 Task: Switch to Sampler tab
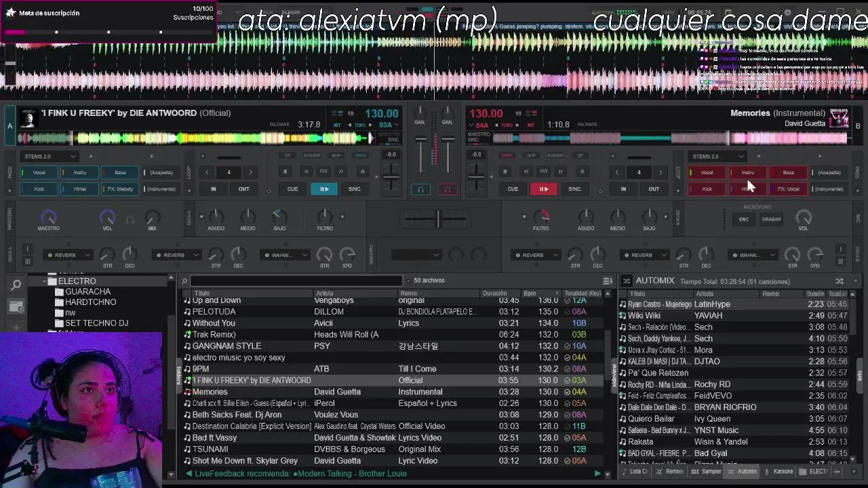(707, 472)
